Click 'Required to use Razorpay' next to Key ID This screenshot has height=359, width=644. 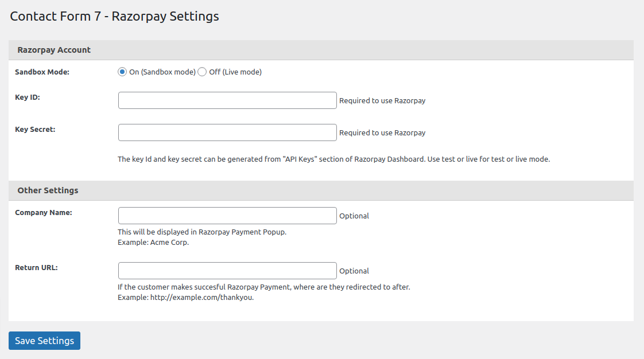(382, 100)
